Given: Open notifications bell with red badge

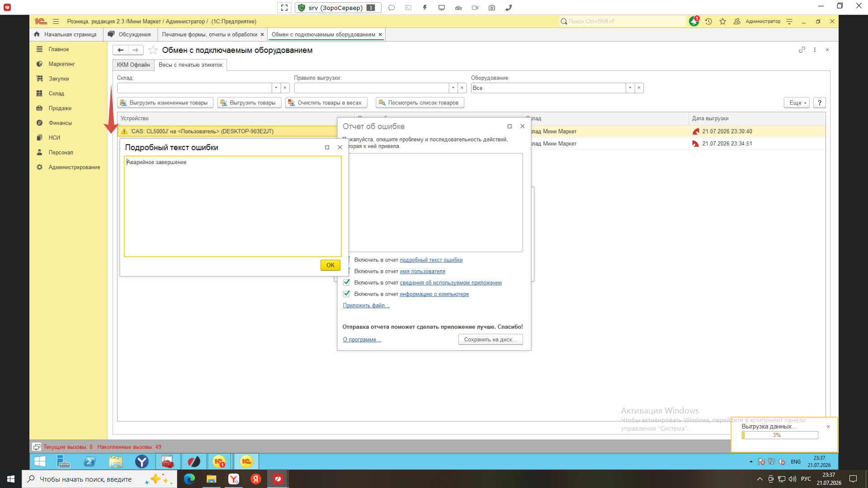Looking at the screenshot, I should click(694, 21).
